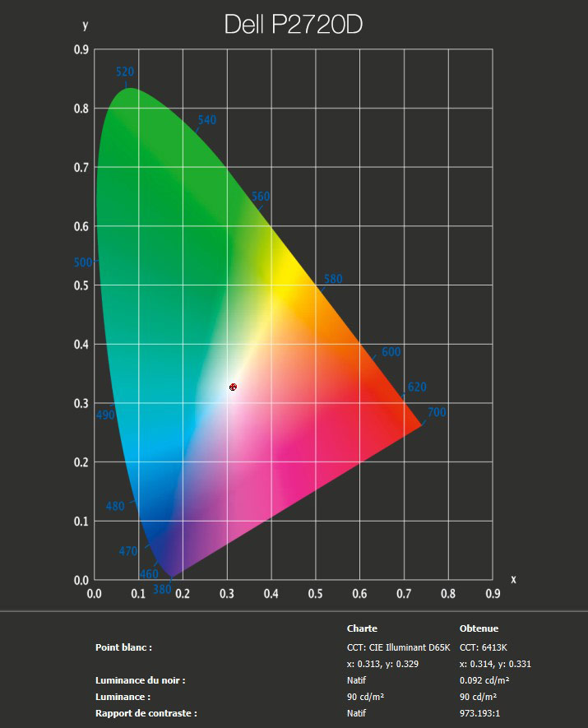Click the '0.092 cd/m²' black luminance value
Screen dimensions: 588x728
click(484, 680)
